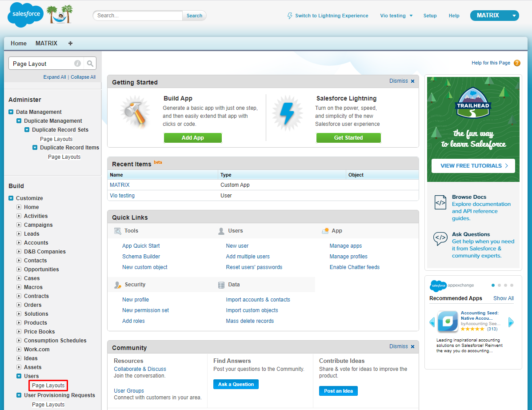Collapse the Duplicate Record Items node
This screenshot has height=410, width=532.
35,147
